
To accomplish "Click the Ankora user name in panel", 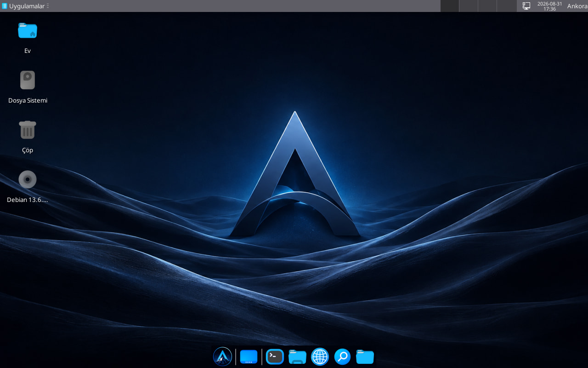I will click(x=577, y=6).
